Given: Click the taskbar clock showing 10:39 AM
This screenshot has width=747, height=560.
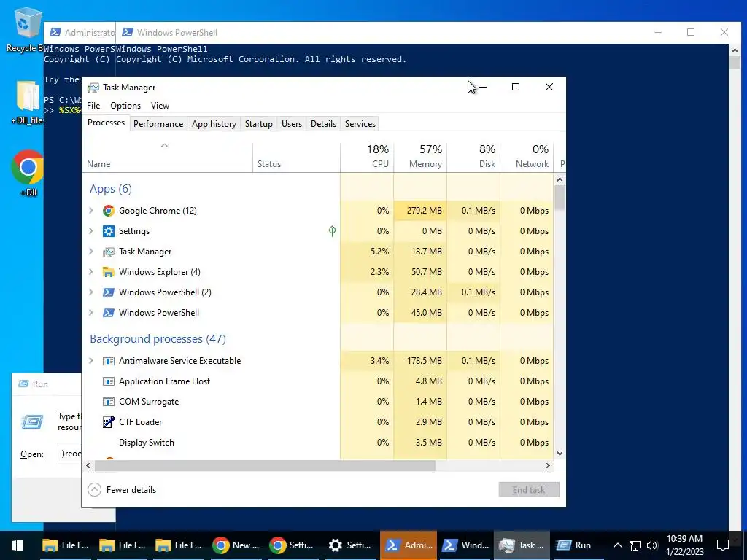Looking at the screenshot, I should click(x=684, y=545).
